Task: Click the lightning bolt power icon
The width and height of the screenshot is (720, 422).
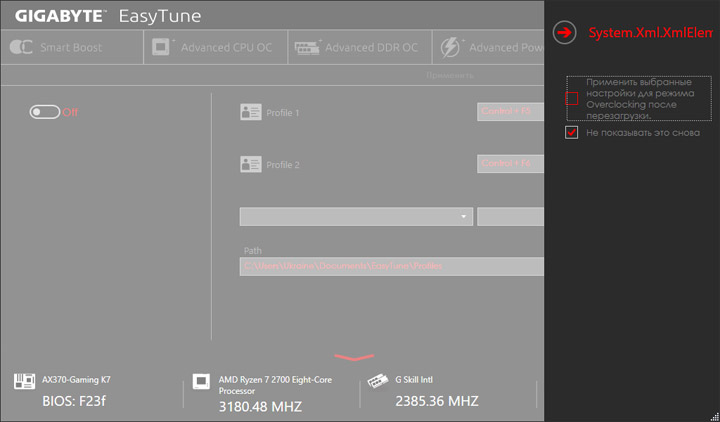Action: (450, 47)
